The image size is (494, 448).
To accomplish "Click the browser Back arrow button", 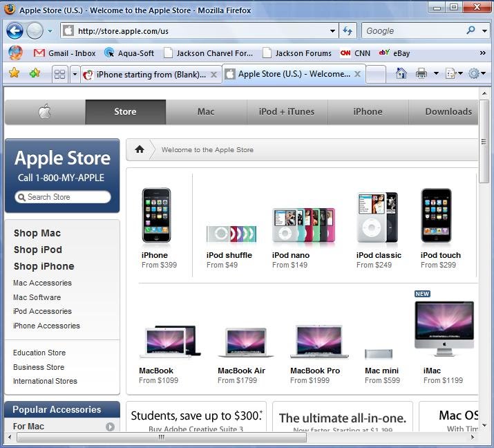I will (x=15, y=31).
